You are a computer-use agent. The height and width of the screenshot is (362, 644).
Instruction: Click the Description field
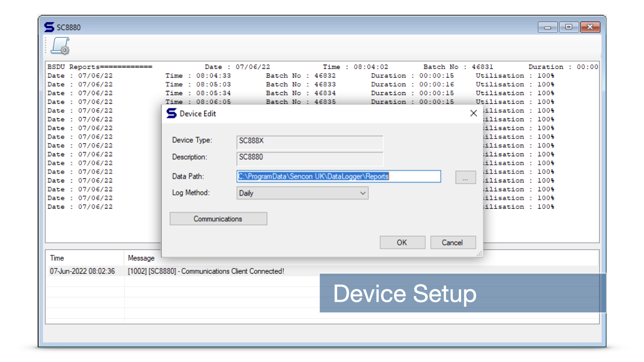310,158
